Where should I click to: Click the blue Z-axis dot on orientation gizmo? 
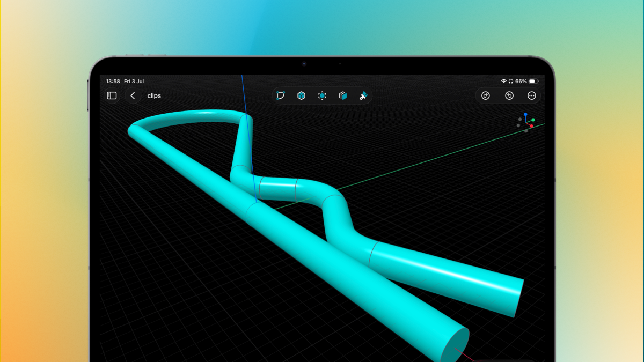point(526,114)
